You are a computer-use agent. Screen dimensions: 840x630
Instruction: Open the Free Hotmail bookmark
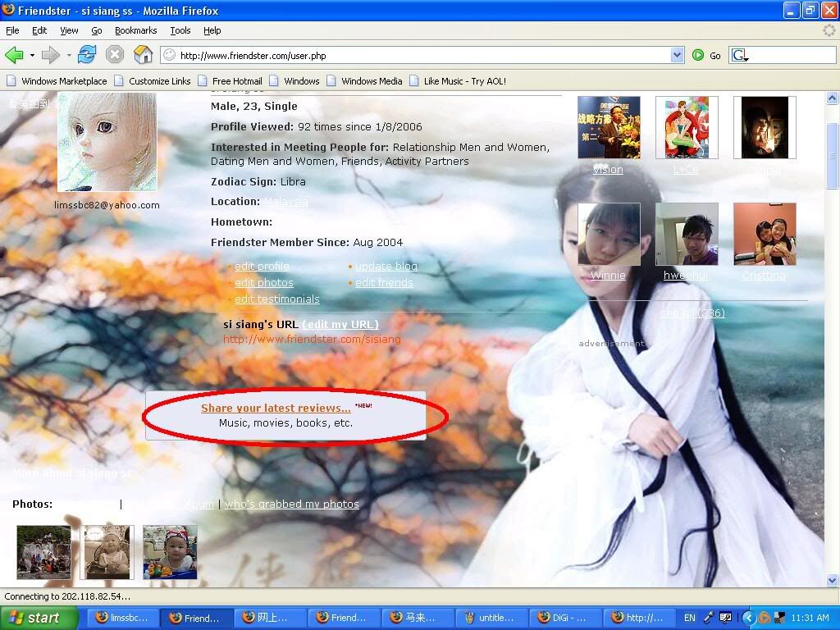click(237, 81)
